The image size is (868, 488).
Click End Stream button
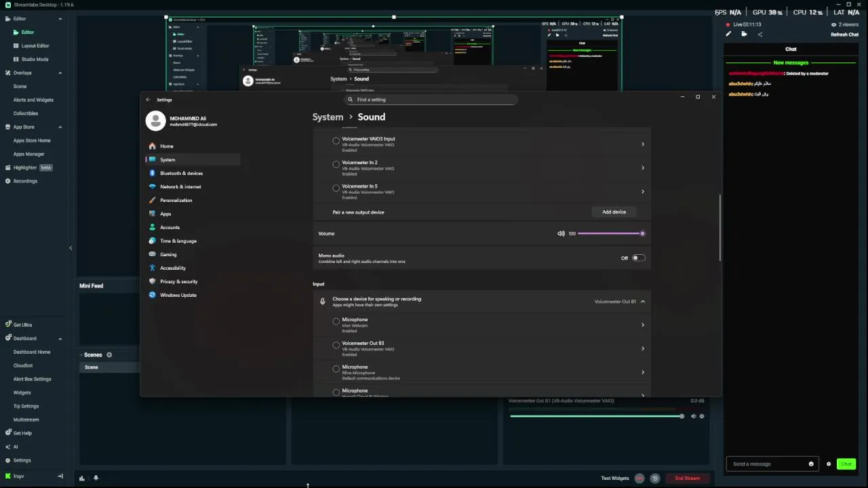tap(688, 479)
